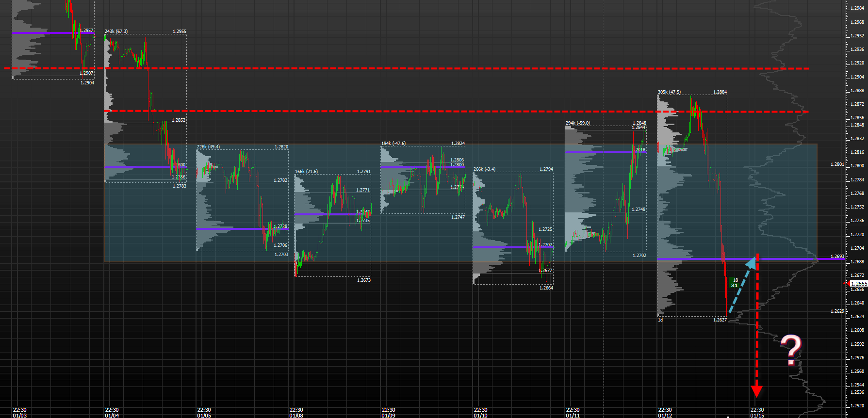Click "1.2984" on the price axis
The height and width of the screenshot is (418, 868).
[x=857, y=8]
